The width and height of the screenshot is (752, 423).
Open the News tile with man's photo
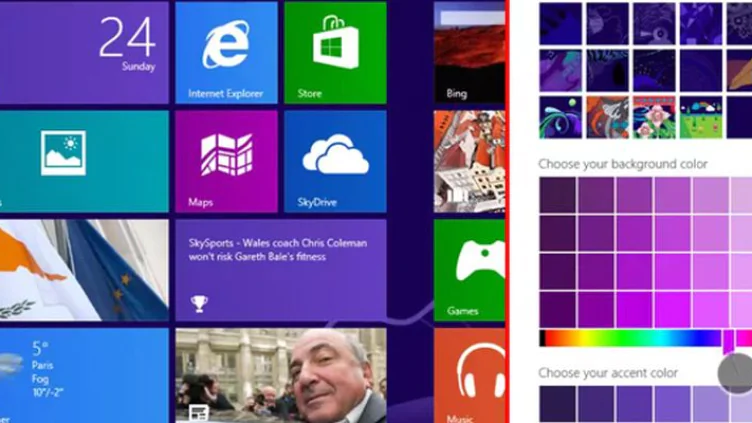coord(281,376)
